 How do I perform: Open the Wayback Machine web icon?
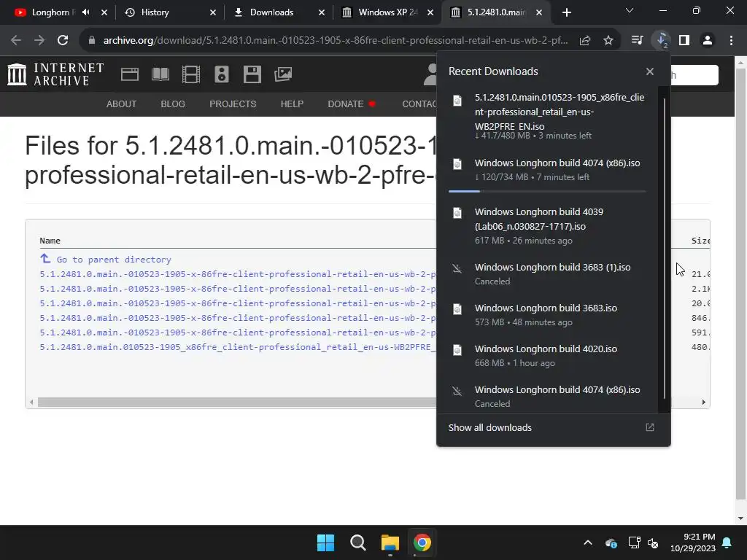pos(130,74)
